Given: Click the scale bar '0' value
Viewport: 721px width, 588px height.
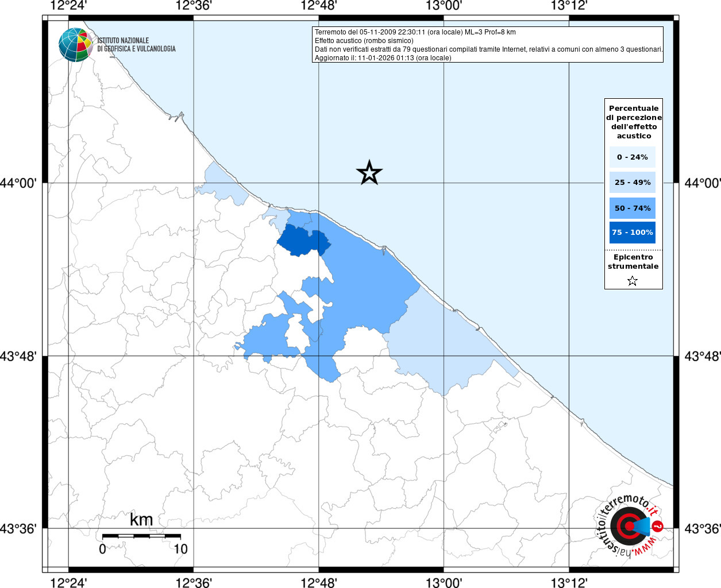Looking at the screenshot, I should [102, 549].
